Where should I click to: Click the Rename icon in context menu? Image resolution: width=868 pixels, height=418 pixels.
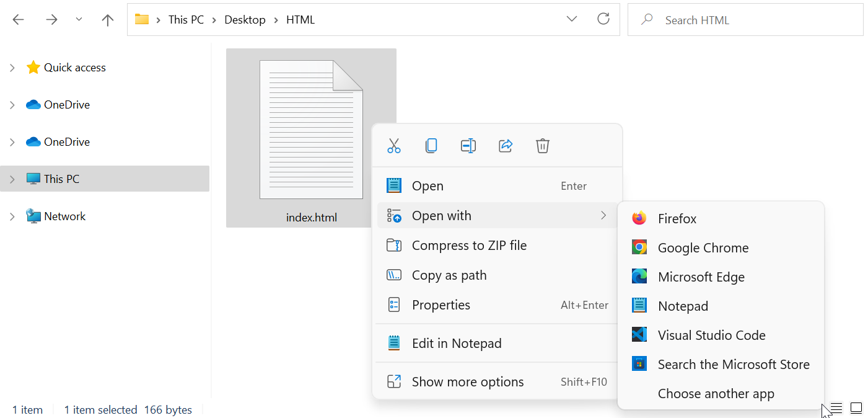468,146
